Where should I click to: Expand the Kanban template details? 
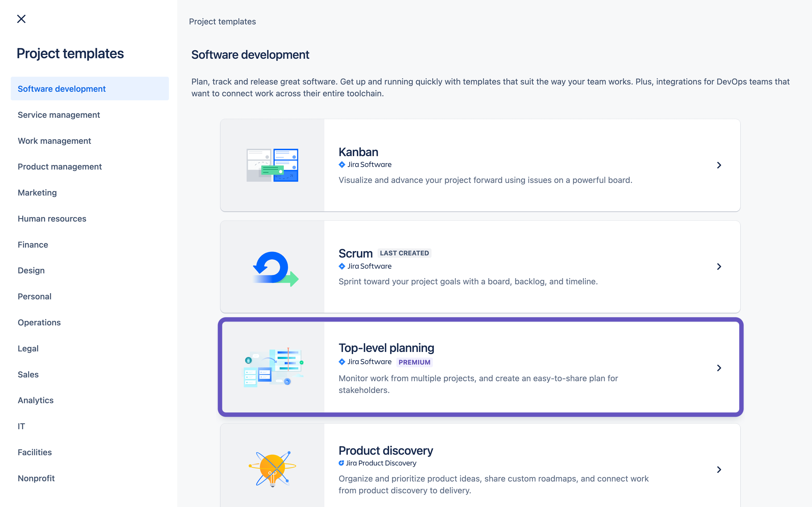point(719,165)
